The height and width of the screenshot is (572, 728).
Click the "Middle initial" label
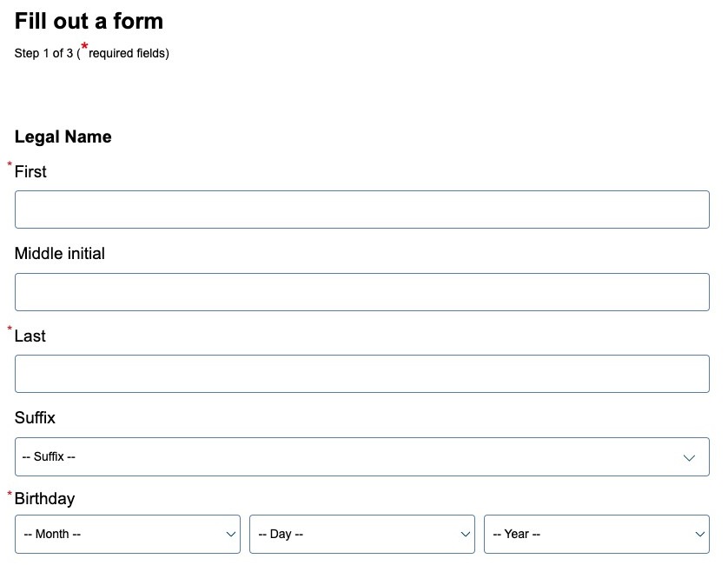60,254
